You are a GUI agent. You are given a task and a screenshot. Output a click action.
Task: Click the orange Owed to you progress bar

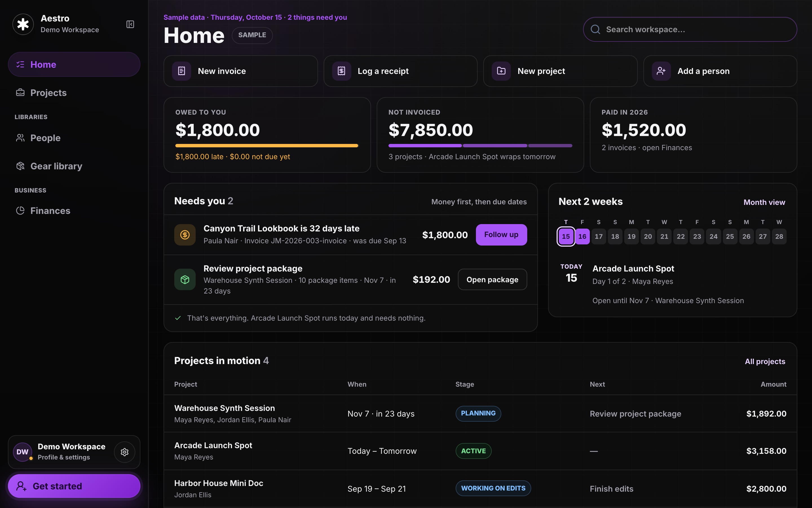click(x=267, y=145)
